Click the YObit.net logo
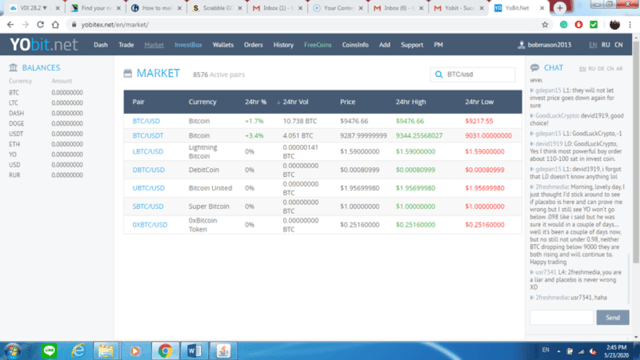 click(x=44, y=44)
